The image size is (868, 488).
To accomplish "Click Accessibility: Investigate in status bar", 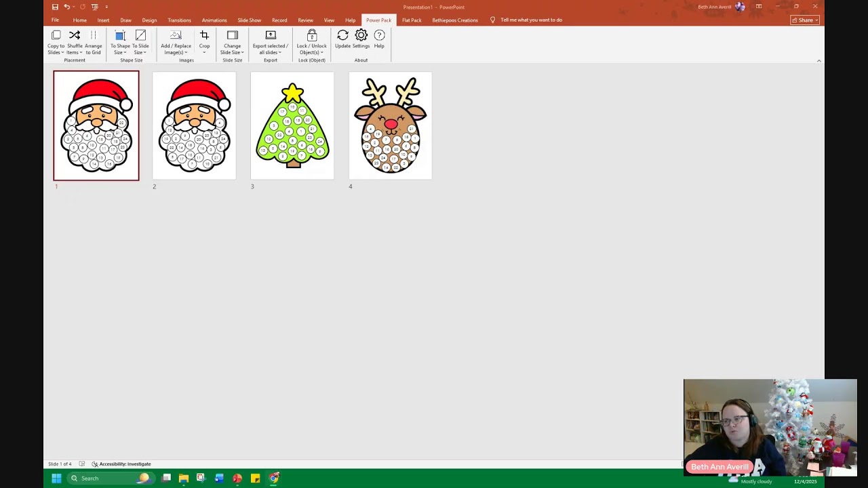I will tap(121, 464).
